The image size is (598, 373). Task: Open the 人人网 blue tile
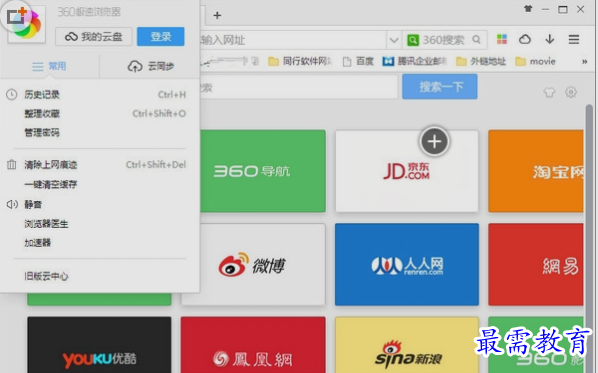pyautogui.click(x=407, y=264)
